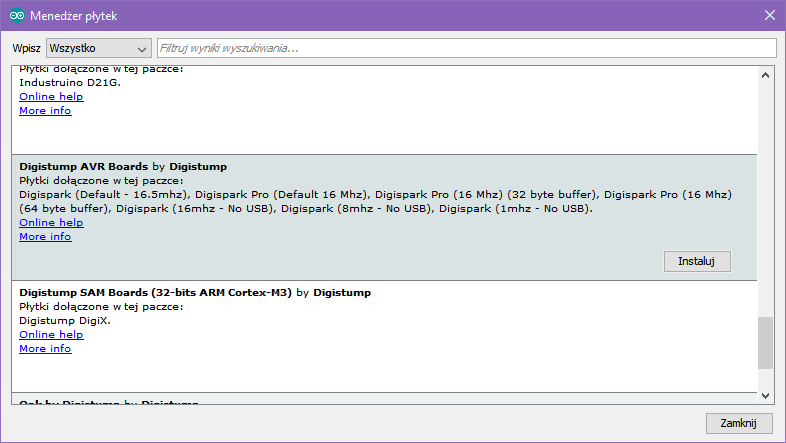Click the scrollbar up arrow

(766, 75)
